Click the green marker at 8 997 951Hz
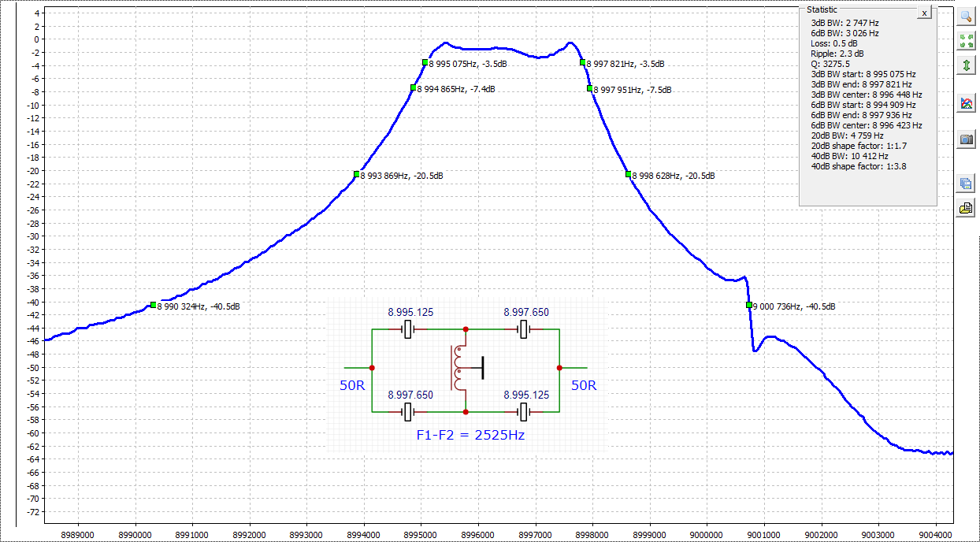This screenshot has width=980, height=542. click(589, 88)
